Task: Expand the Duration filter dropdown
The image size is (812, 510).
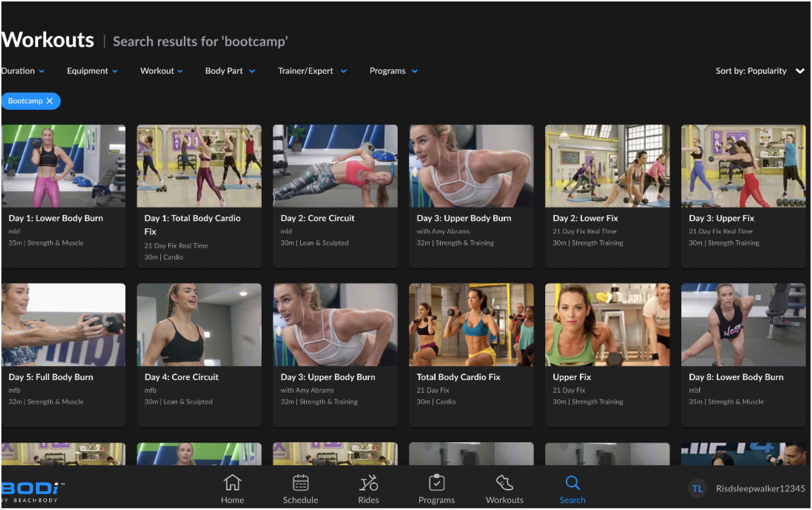Action: click(x=23, y=71)
